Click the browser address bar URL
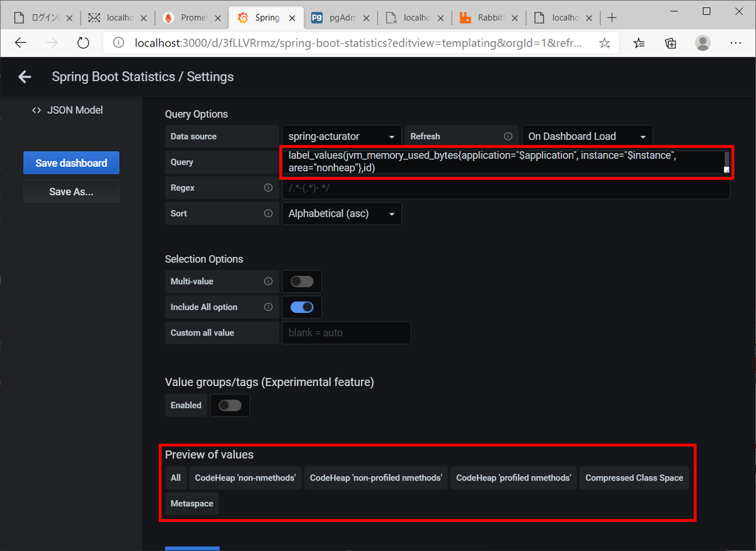Viewport: 756px width, 551px height. [x=358, y=43]
